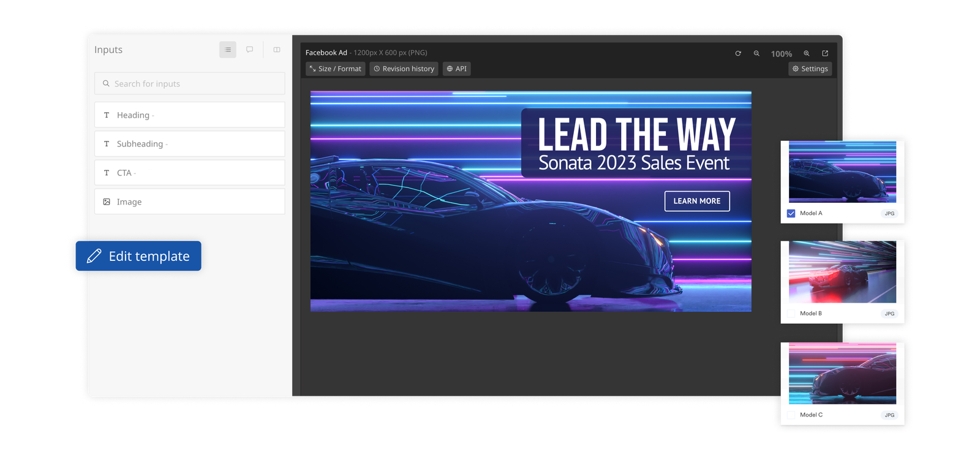Screen dimensions: 980x460
Task: Click the pencil icon on Edit template
Action: [x=94, y=256]
